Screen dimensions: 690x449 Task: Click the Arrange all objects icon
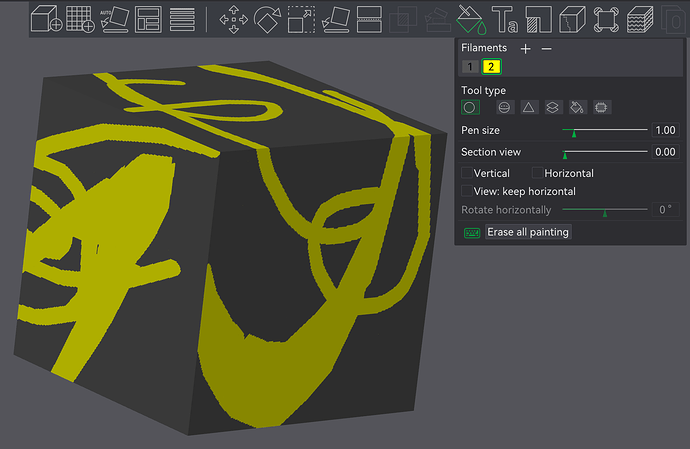tap(148, 19)
